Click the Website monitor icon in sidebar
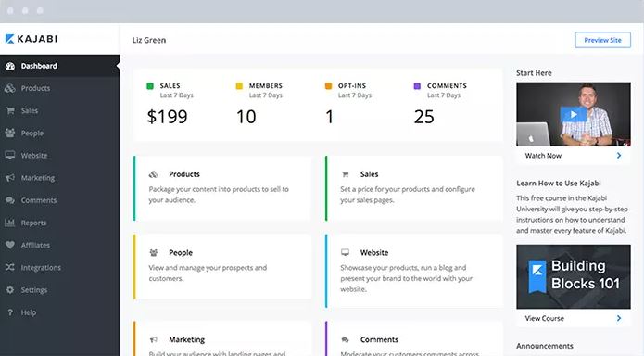The height and width of the screenshot is (356, 644). 10,155
